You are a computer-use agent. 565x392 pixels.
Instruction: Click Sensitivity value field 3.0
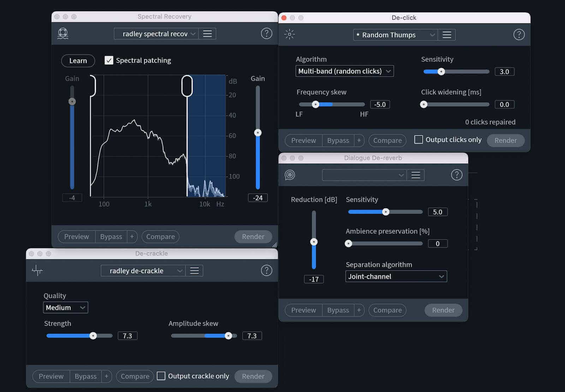coord(505,72)
